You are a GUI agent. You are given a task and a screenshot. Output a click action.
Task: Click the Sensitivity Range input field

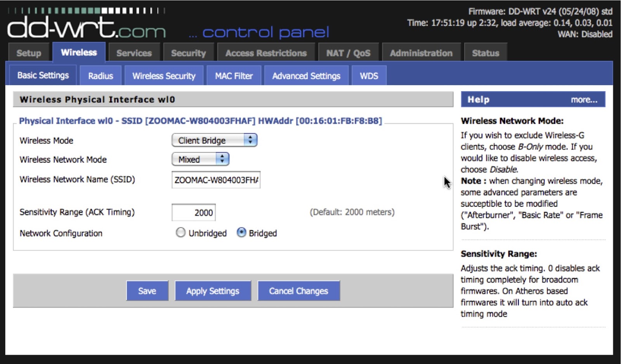[x=194, y=213]
